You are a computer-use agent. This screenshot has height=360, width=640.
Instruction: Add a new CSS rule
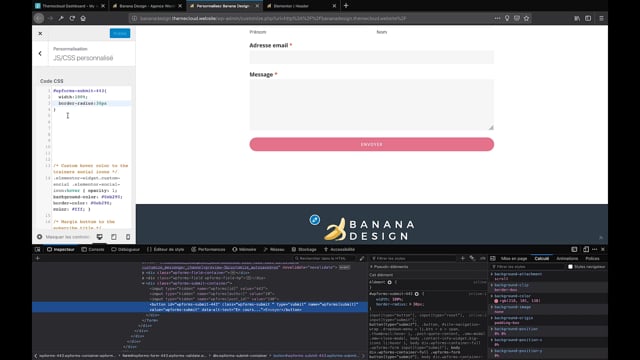462,258
